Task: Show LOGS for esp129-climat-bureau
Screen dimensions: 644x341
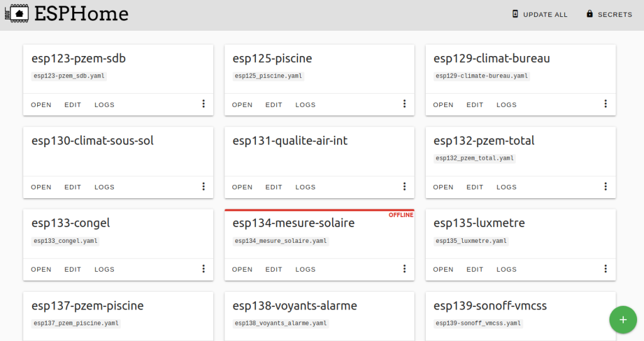Action: click(506, 105)
